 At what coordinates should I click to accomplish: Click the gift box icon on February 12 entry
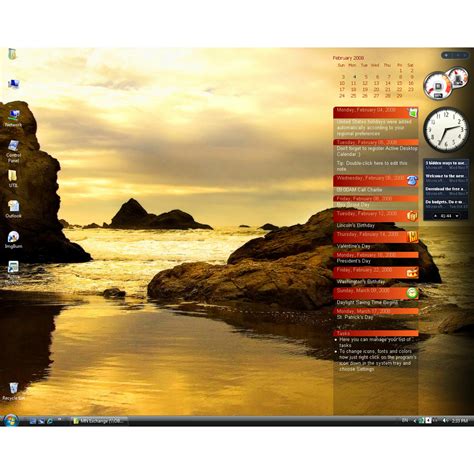(413, 216)
